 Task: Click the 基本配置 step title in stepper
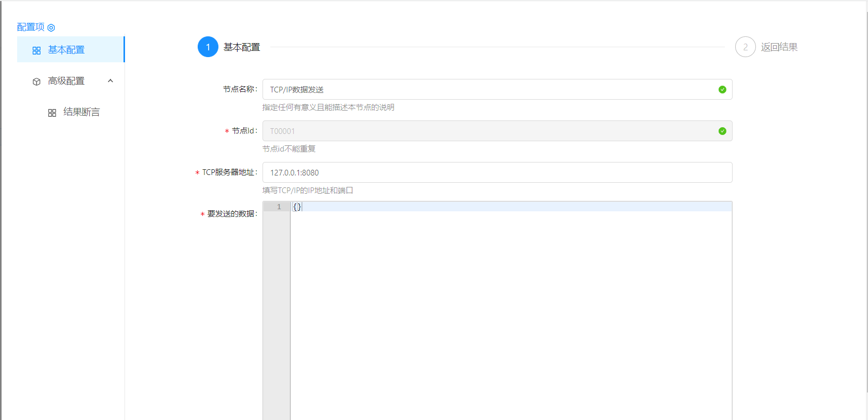242,47
